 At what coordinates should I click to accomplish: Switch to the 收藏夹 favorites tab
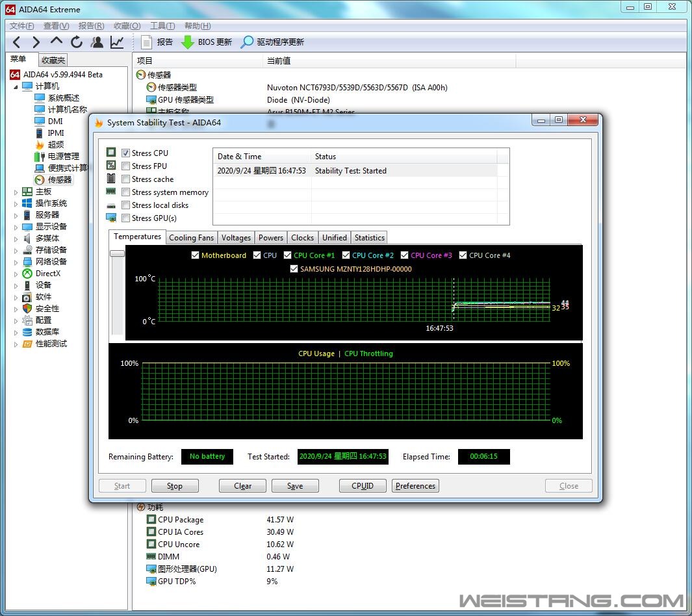click(53, 60)
